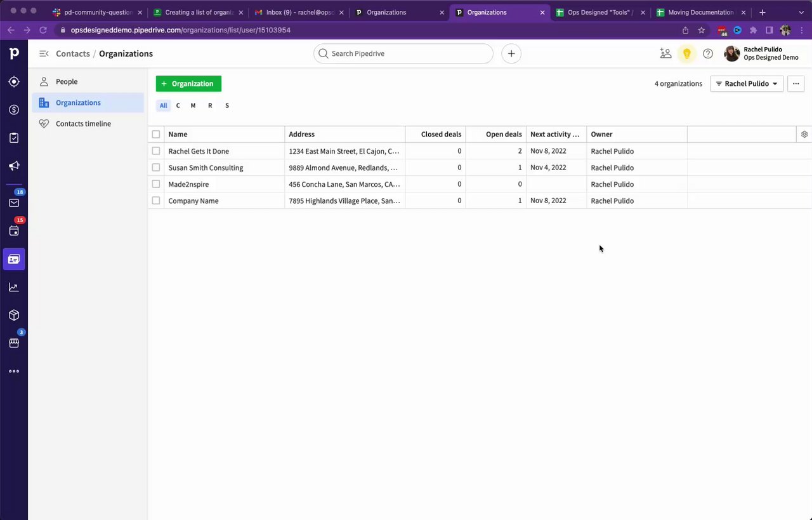Show All organizations letter filter
This screenshot has height=520, width=812.
[x=163, y=106]
